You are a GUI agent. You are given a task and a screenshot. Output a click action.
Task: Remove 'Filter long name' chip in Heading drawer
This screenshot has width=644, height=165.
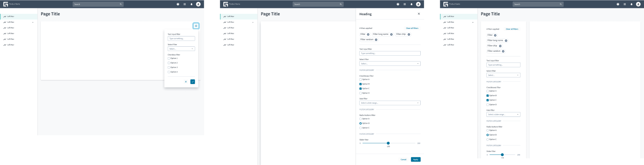[391, 34]
